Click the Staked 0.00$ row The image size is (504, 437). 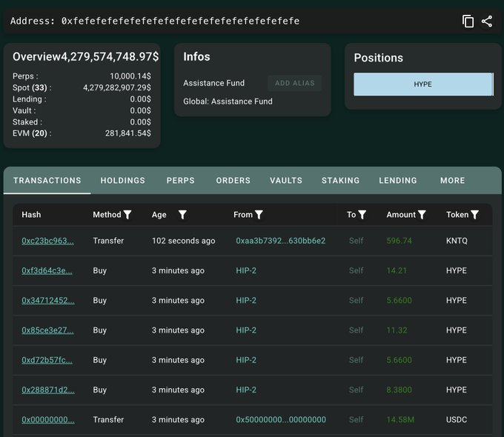click(x=82, y=122)
